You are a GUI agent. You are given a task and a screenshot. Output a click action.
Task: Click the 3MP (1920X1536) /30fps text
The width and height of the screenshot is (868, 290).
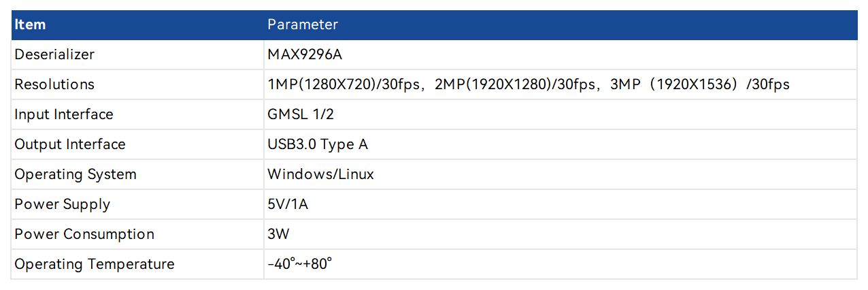pyautogui.click(x=699, y=84)
